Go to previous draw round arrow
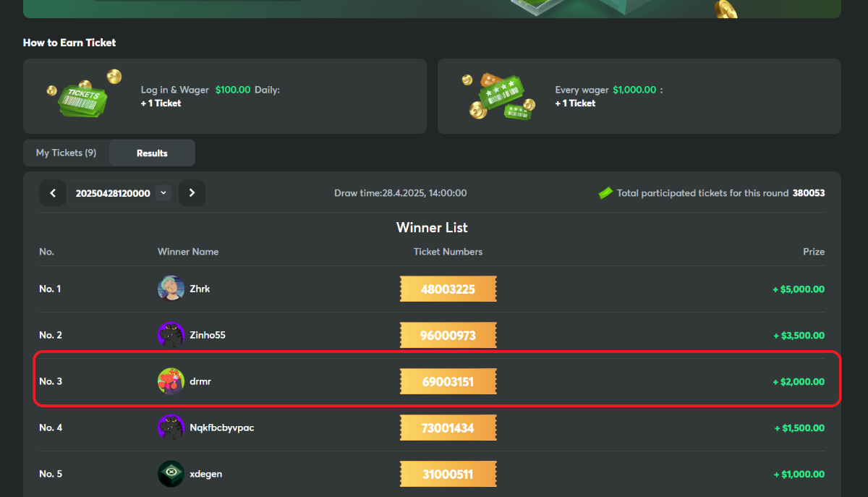868x497 pixels. 53,193
